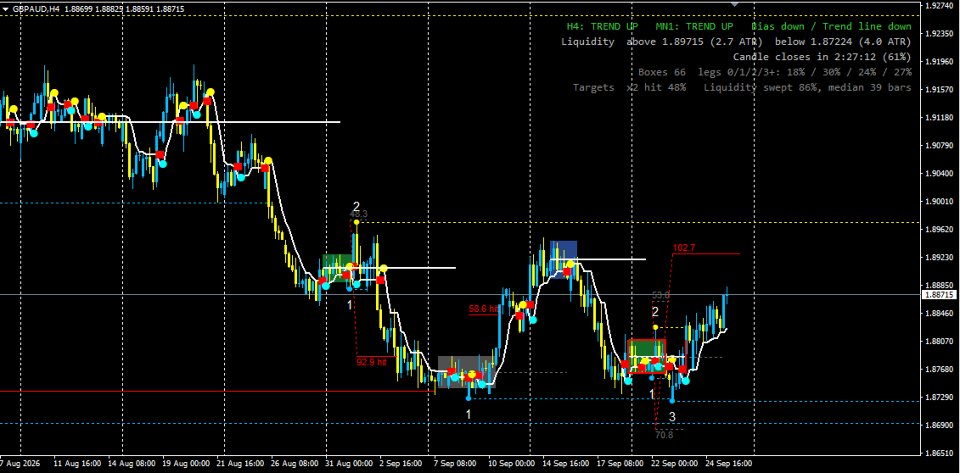Click 'Liquidity swept 86%, median 39 bars' label

click(808, 88)
